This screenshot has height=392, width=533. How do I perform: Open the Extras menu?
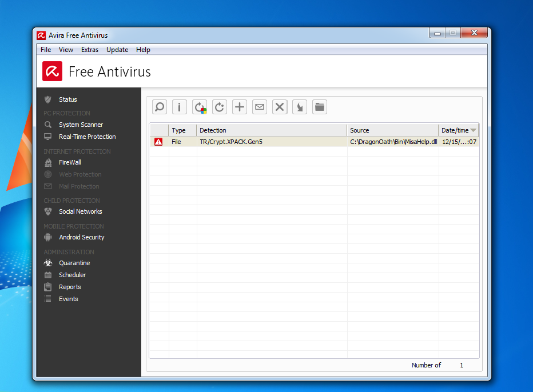90,50
